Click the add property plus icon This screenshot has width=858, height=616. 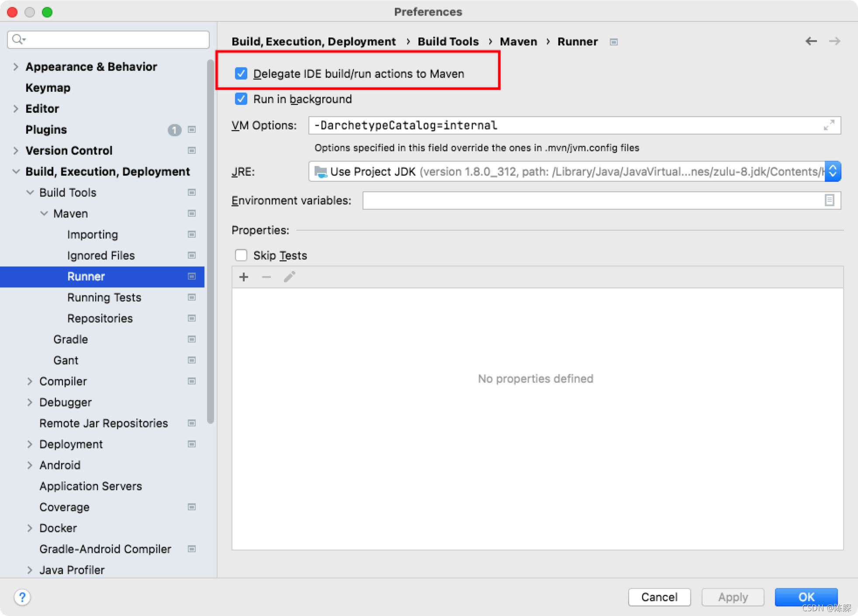pyautogui.click(x=244, y=277)
